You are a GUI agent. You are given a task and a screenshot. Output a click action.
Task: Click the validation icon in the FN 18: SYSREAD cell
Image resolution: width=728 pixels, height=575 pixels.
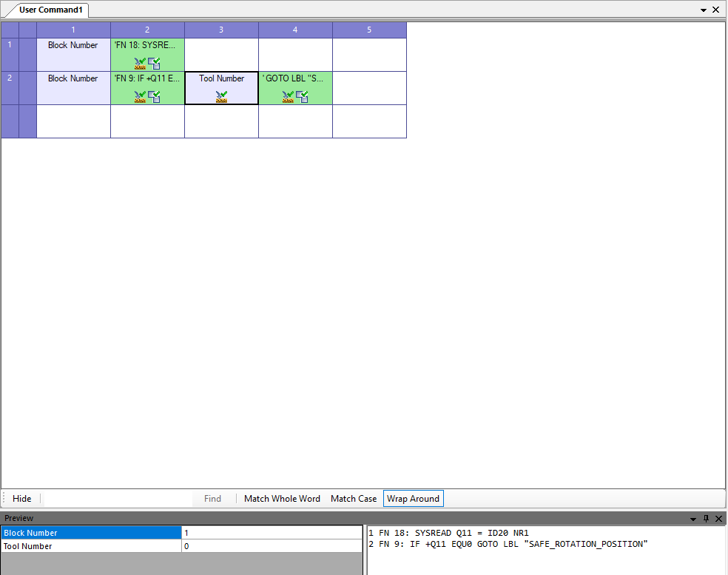(140, 63)
